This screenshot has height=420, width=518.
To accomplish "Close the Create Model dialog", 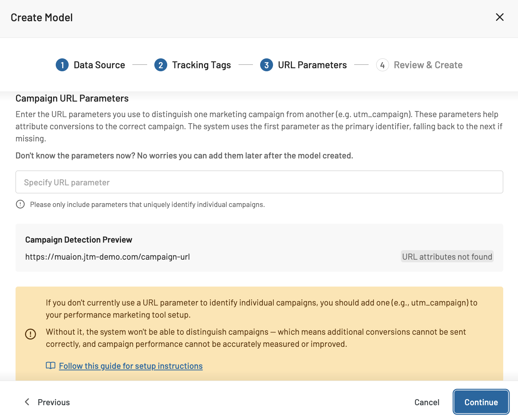I will click(499, 17).
